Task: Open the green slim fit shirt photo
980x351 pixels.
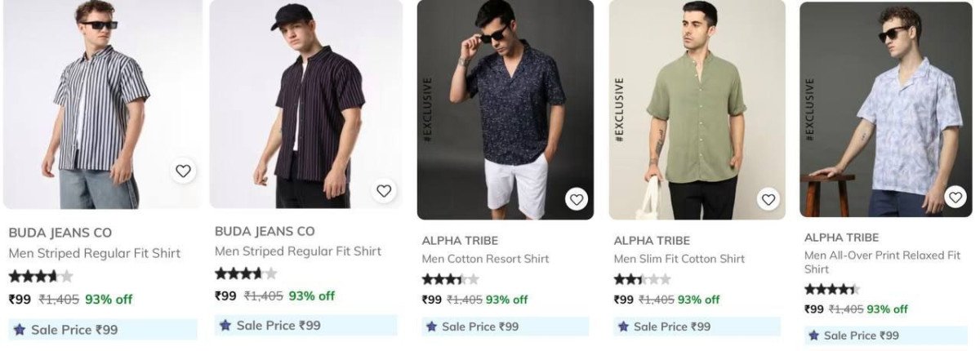Action: coord(697,106)
